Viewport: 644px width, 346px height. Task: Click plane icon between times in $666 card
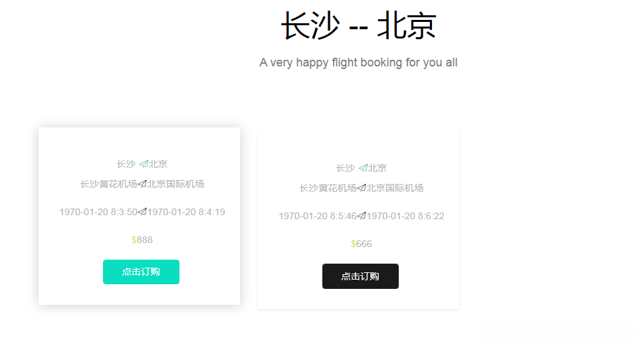[x=362, y=216]
